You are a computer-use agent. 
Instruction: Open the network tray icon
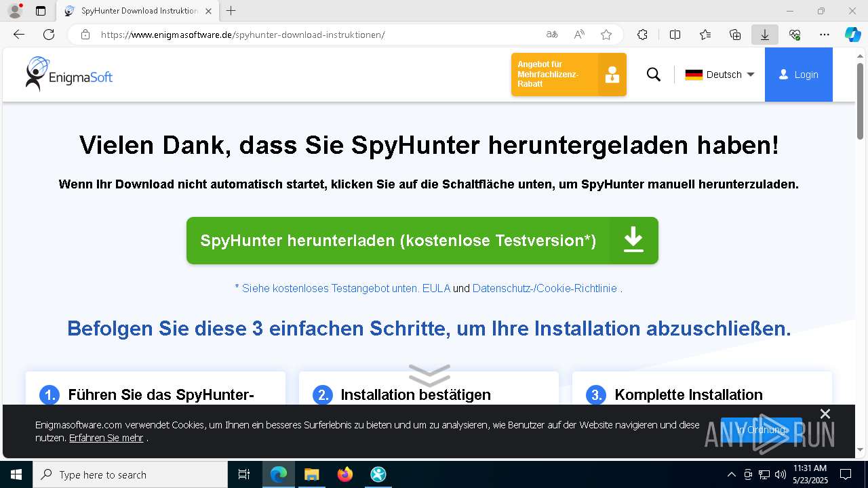tap(764, 474)
